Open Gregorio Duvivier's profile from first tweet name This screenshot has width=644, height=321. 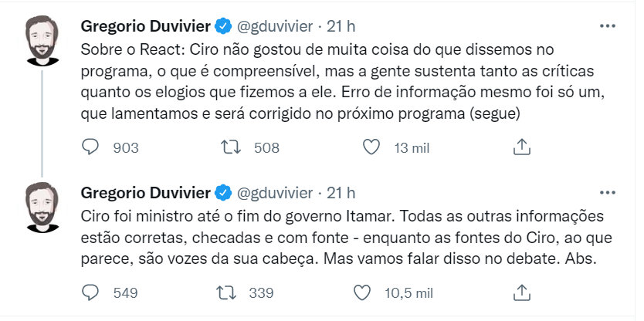[x=146, y=26]
